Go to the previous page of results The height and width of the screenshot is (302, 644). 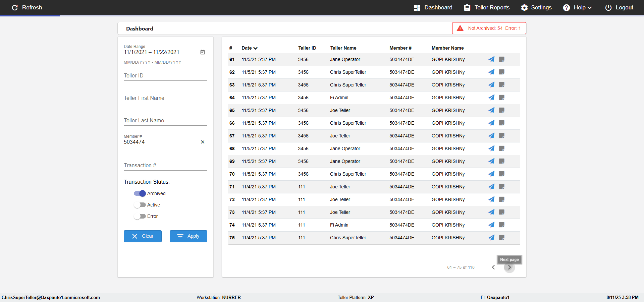click(493, 267)
